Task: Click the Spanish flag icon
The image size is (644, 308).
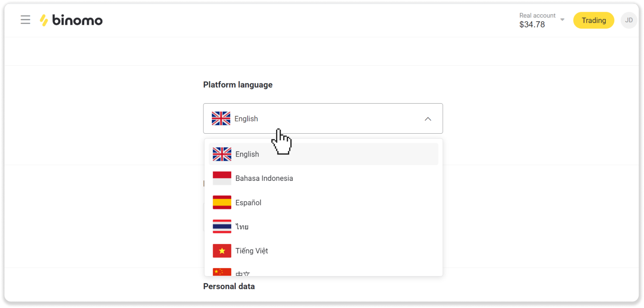Action: 222,203
